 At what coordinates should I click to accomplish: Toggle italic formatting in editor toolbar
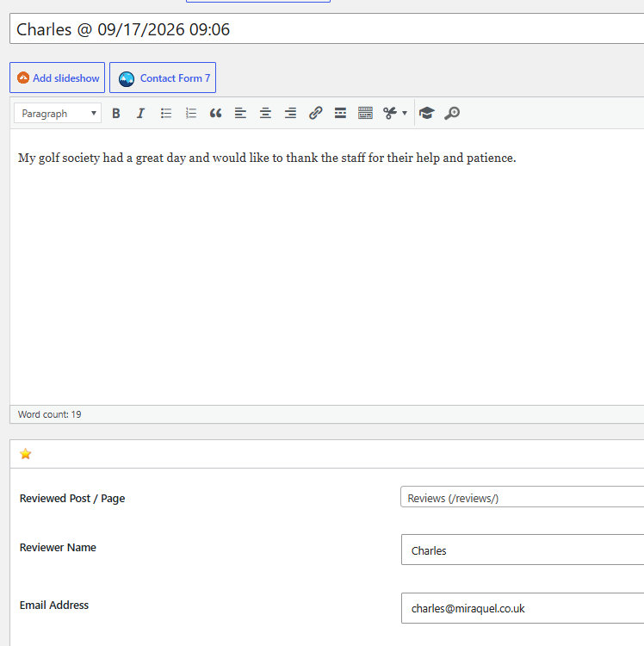(x=141, y=113)
